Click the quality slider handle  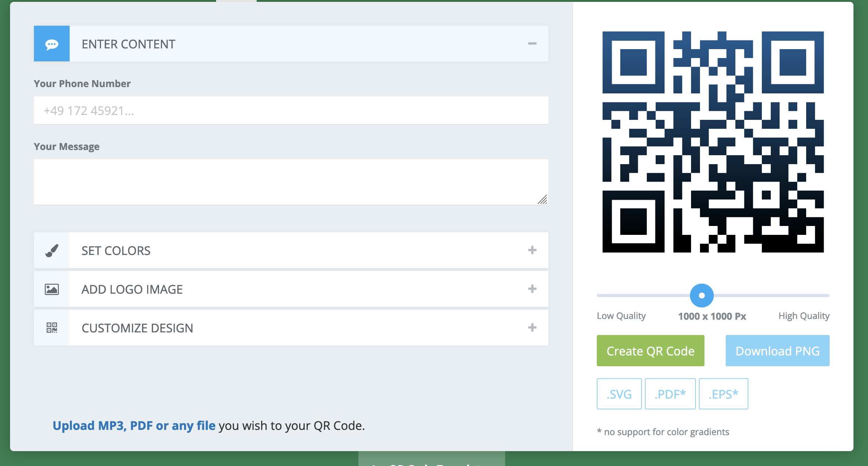pyautogui.click(x=702, y=296)
